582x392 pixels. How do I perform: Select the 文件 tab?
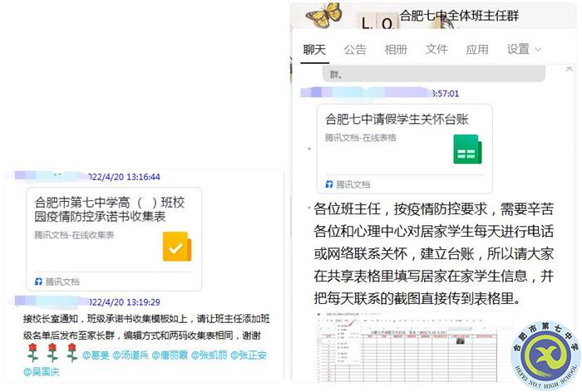click(x=436, y=49)
